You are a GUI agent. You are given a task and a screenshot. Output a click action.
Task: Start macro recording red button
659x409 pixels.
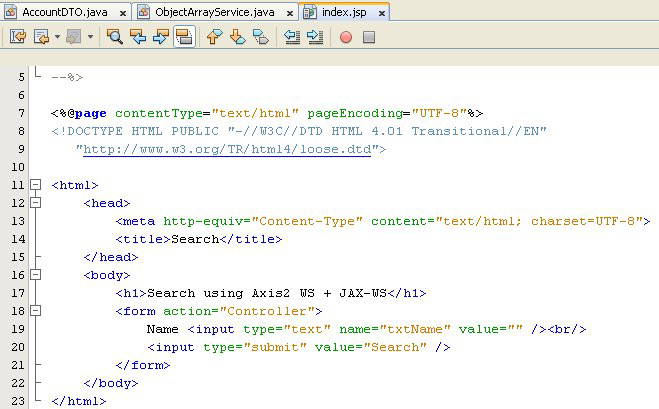[346, 37]
